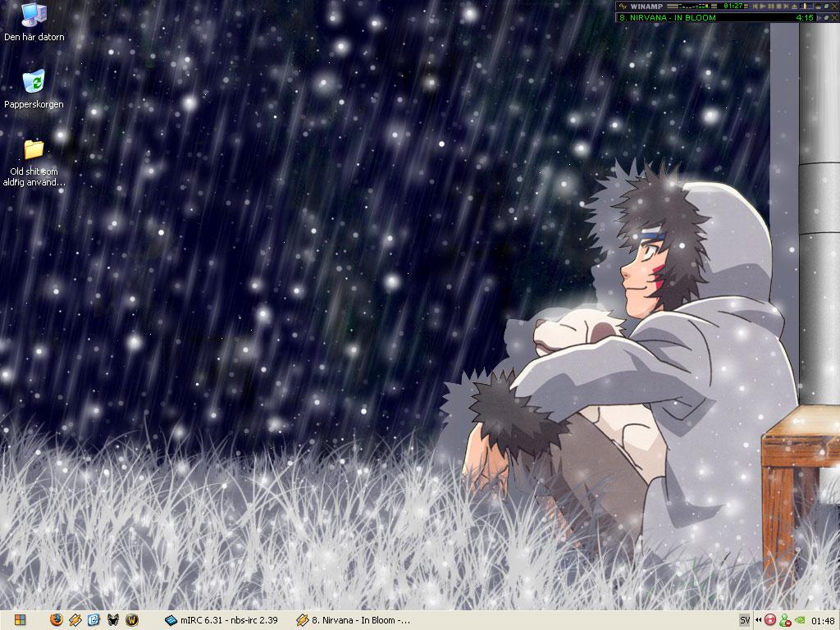This screenshot has height=630, width=840.
Task: Open the SV language bar indicator
Action: (744, 620)
